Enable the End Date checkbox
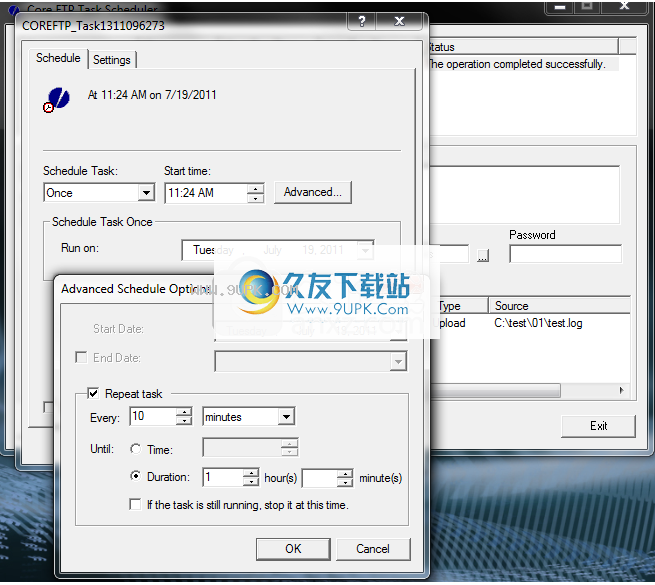Image resolution: width=655 pixels, height=585 pixels. click(81, 358)
